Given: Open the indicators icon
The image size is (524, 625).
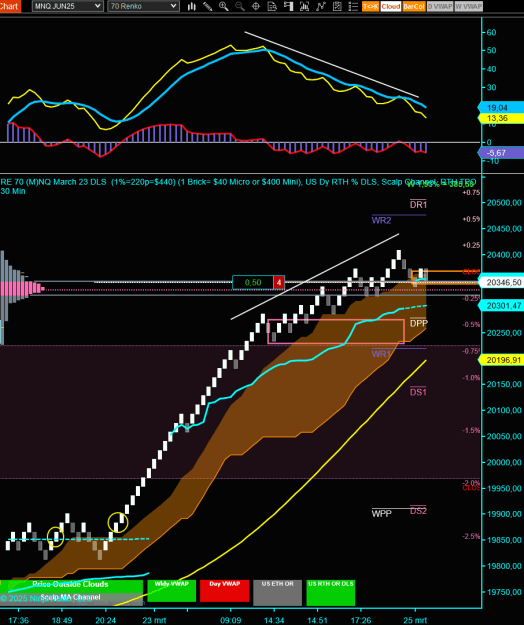Looking at the screenshot, I should [x=320, y=6].
